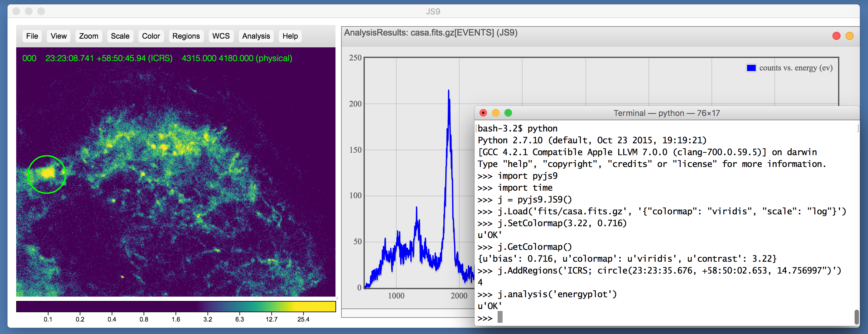The height and width of the screenshot is (334, 868).
Task: Click the '0.1' colorbar tick label
Action: [48, 319]
